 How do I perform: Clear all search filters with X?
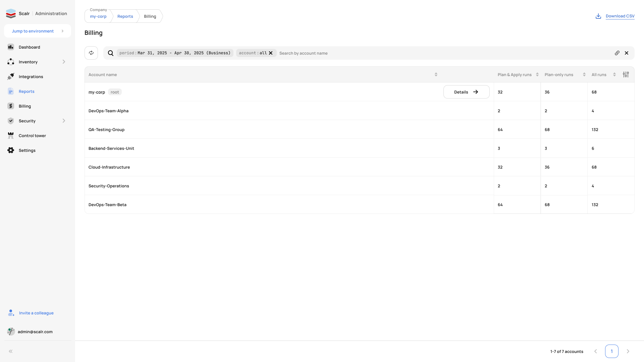(x=627, y=53)
